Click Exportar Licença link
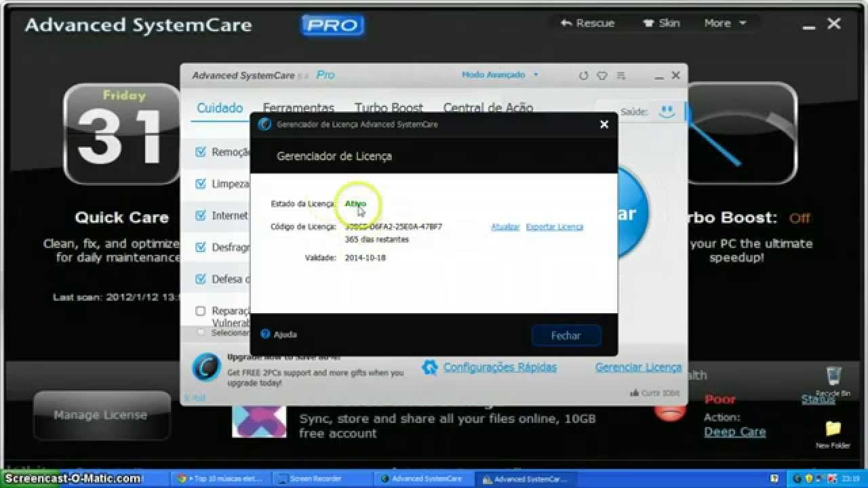The image size is (868, 488). (x=555, y=227)
